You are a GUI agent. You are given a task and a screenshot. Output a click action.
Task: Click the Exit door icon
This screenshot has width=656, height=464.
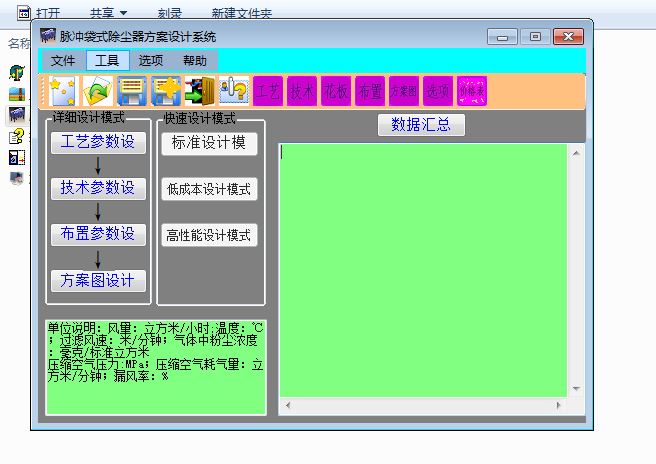click(x=200, y=91)
